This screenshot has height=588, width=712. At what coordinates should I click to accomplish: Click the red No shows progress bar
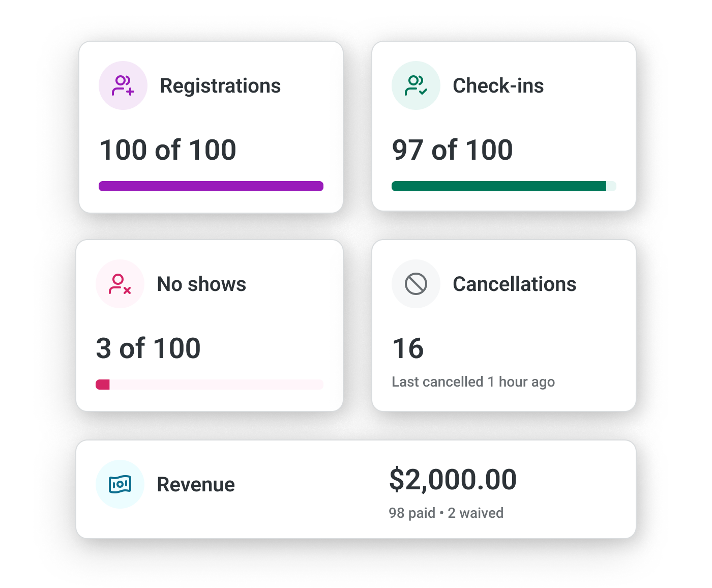click(x=103, y=385)
